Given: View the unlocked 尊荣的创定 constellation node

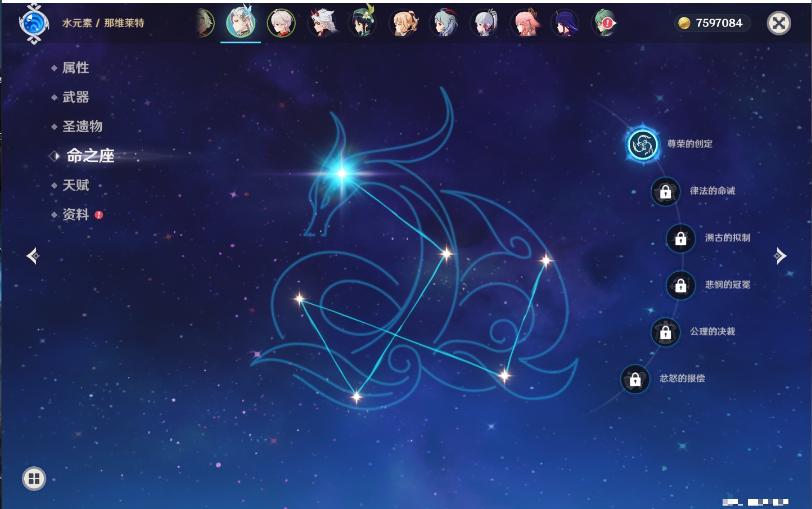Looking at the screenshot, I should pyautogui.click(x=643, y=145).
